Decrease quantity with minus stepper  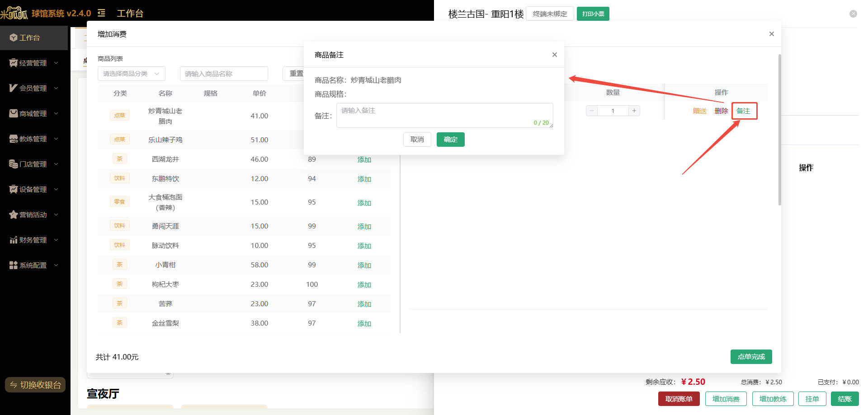pos(592,111)
